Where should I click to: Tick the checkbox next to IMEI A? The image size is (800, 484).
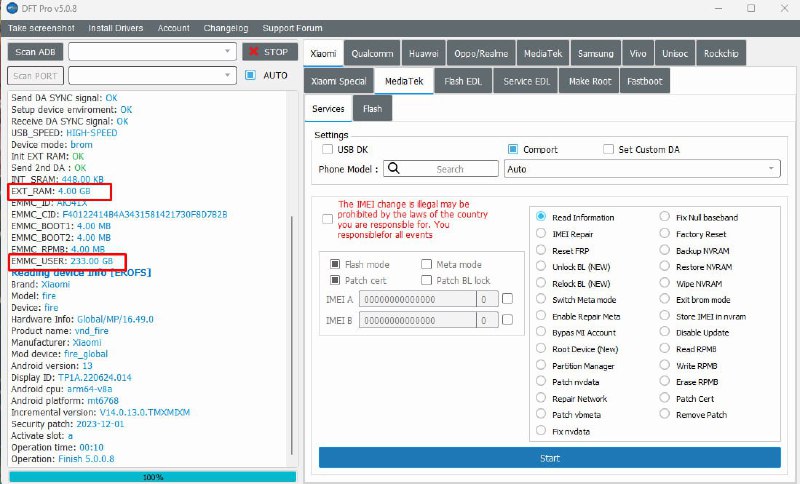pos(508,299)
